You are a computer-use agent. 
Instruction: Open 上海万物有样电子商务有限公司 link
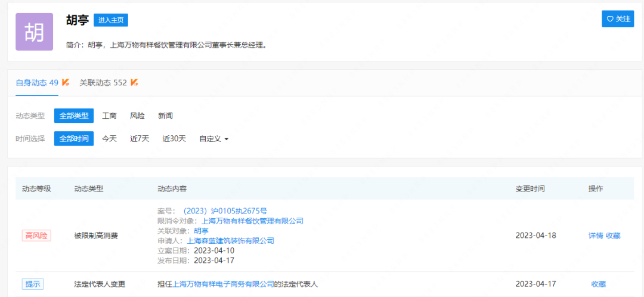223,284
